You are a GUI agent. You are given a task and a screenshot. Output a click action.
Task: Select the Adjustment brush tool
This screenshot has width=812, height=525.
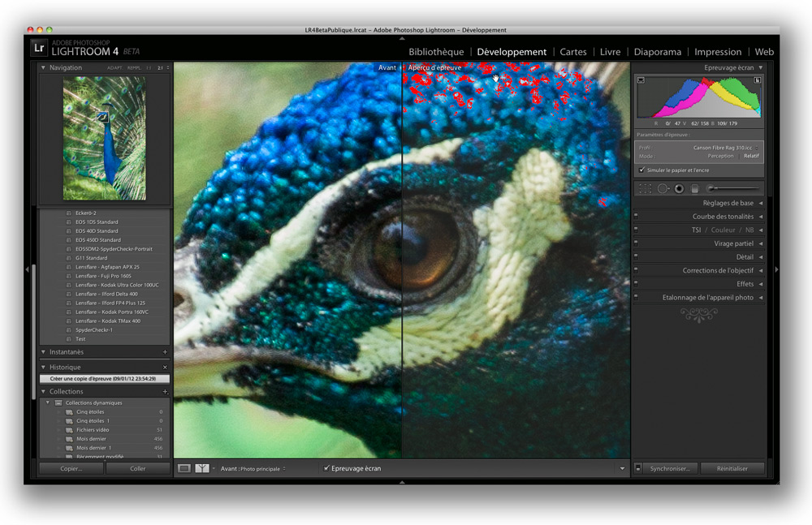pyautogui.click(x=734, y=188)
